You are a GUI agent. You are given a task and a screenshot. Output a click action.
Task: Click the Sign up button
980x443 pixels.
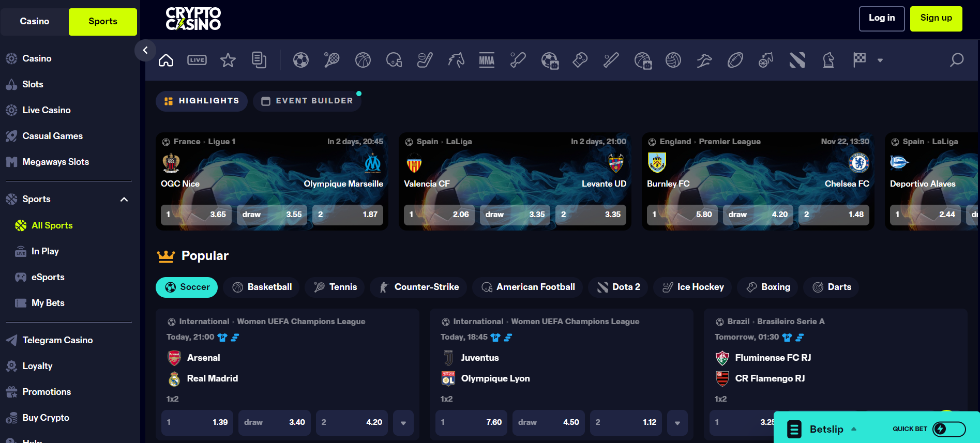tap(936, 19)
